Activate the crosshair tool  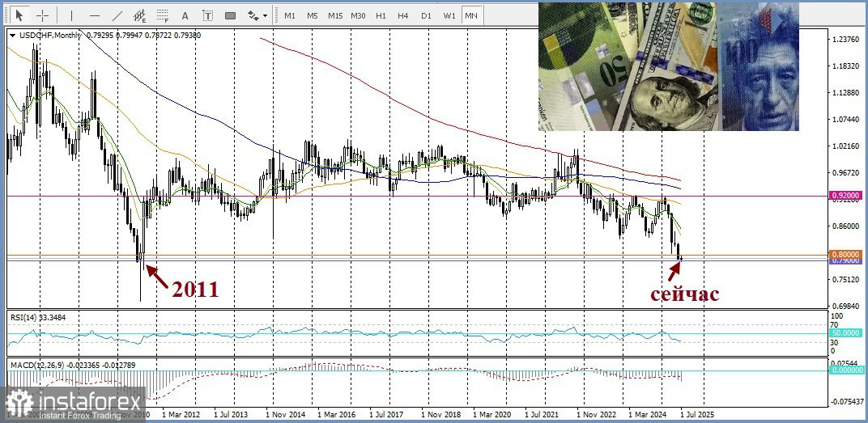tap(42, 15)
